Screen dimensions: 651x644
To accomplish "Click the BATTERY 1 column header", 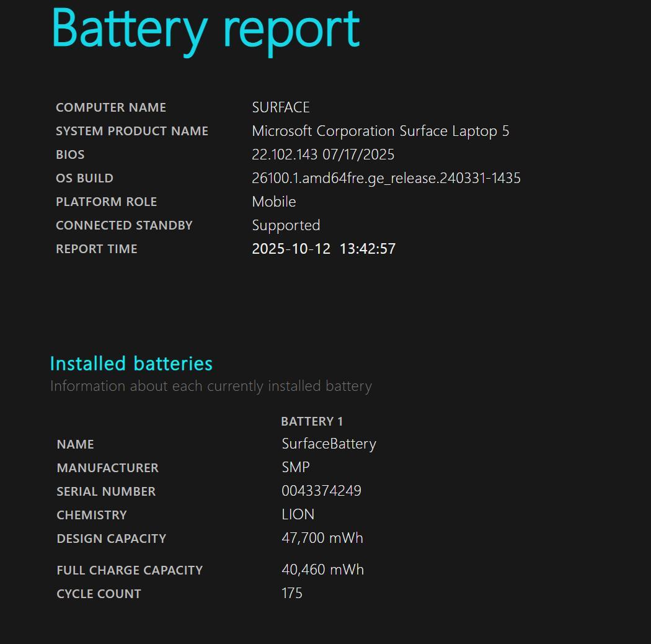I will tap(312, 421).
